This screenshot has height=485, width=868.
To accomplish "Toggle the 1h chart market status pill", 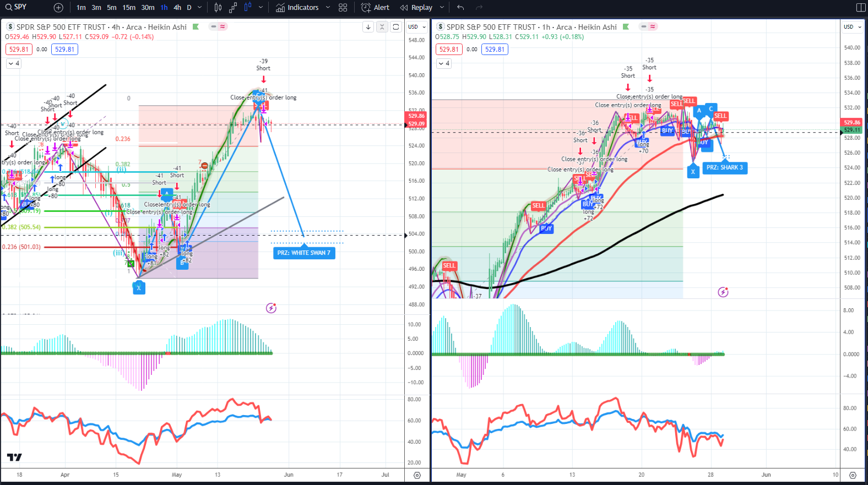I will [x=649, y=26].
